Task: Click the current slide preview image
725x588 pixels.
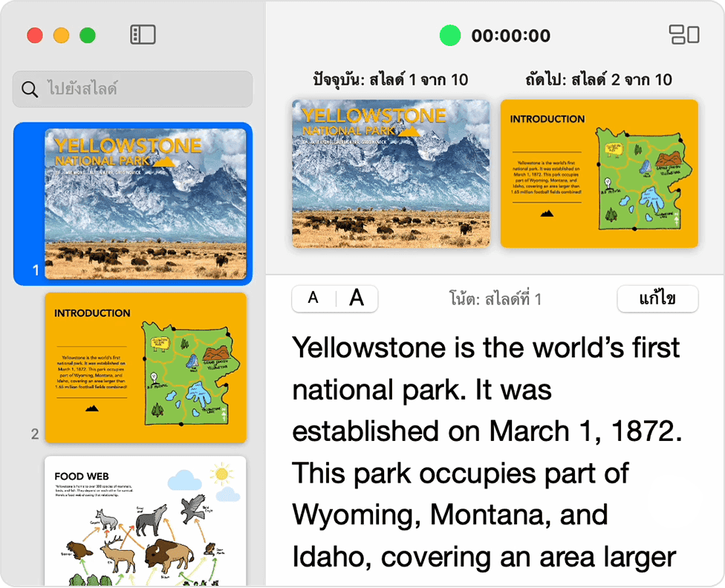Action: (x=391, y=174)
